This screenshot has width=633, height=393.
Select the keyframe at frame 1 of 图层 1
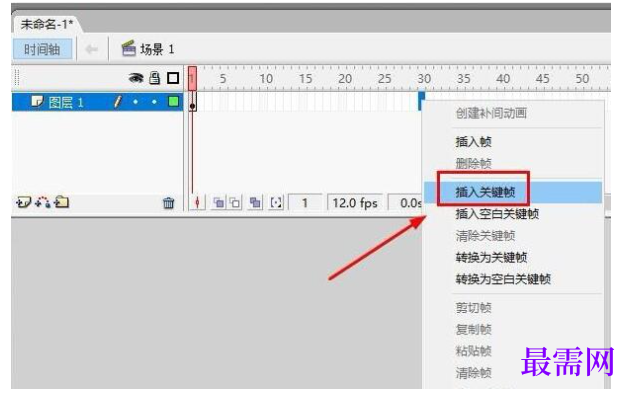(x=193, y=102)
